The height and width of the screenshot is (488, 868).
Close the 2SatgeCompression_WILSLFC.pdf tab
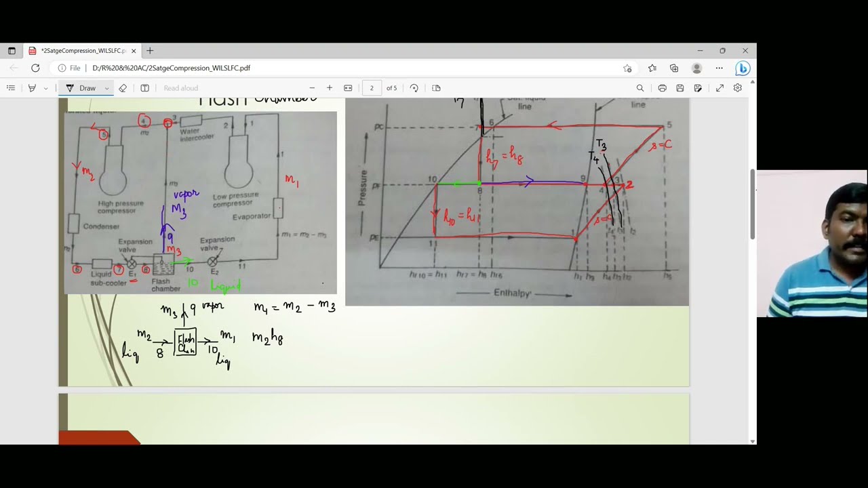[134, 51]
